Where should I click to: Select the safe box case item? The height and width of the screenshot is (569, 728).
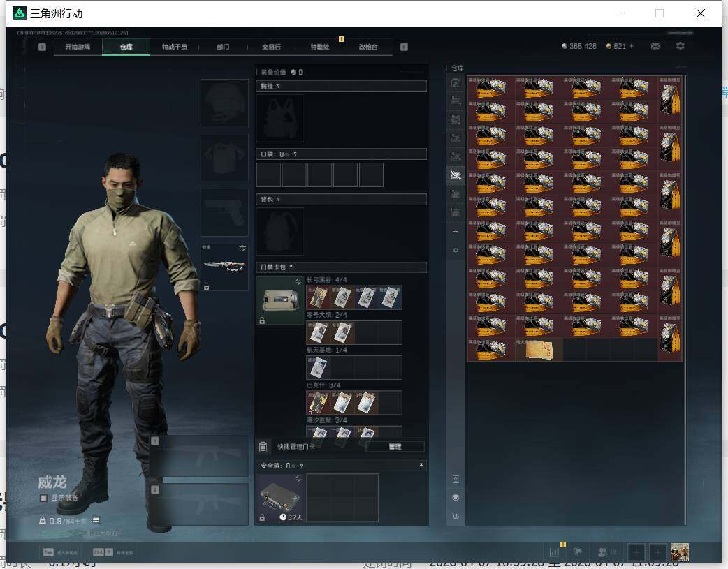[x=280, y=498]
